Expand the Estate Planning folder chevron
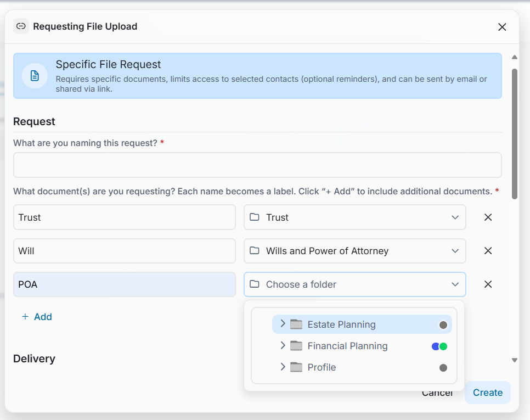530x420 pixels. (x=283, y=324)
